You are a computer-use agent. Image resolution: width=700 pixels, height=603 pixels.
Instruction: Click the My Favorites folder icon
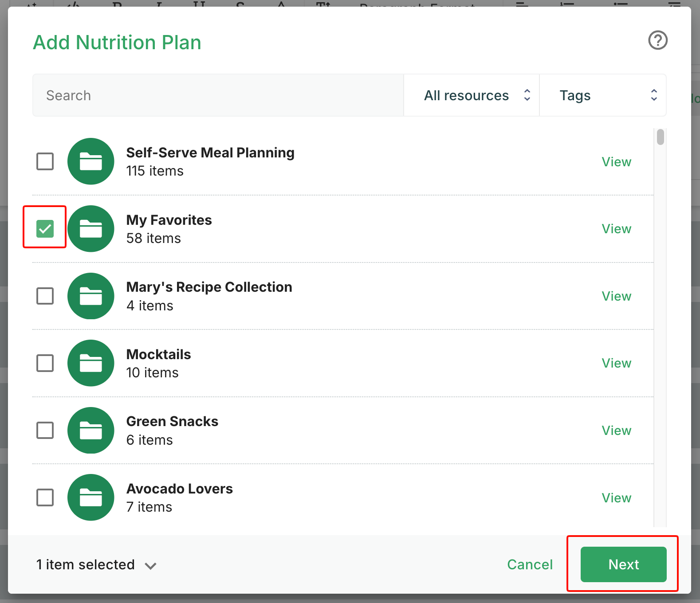pos(91,229)
